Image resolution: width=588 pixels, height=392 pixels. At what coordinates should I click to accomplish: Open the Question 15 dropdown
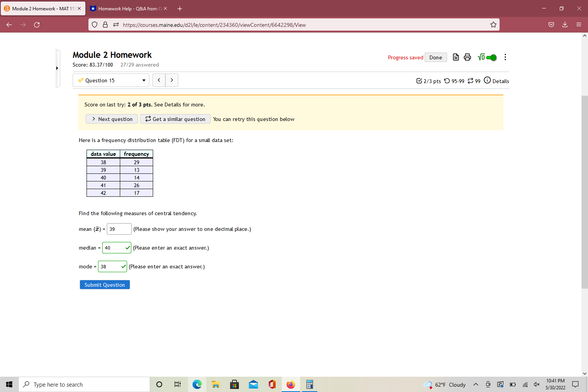tap(111, 80)
